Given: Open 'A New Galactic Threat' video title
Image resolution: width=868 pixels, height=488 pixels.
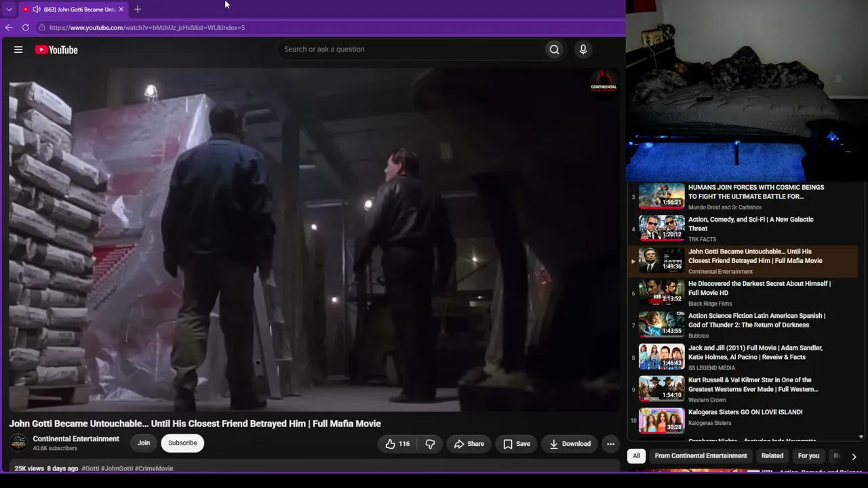Looking at the screenshot, I should (x=751, y=224).
